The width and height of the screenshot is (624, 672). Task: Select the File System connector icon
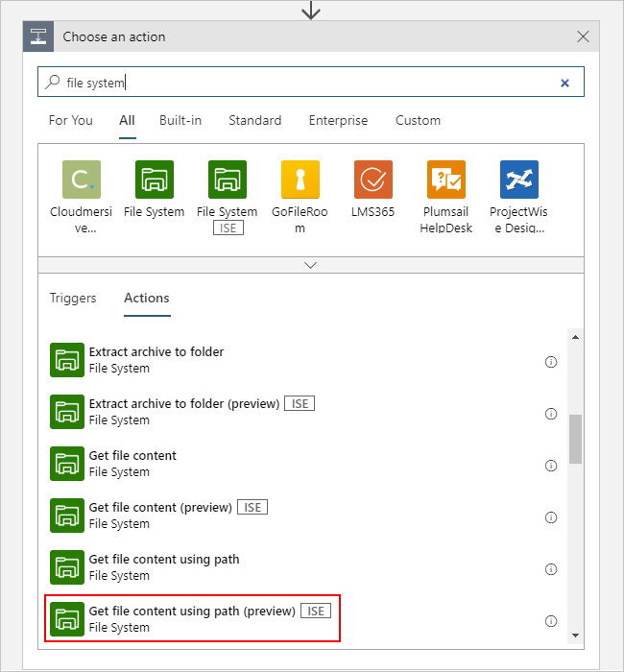pos(155,180)
